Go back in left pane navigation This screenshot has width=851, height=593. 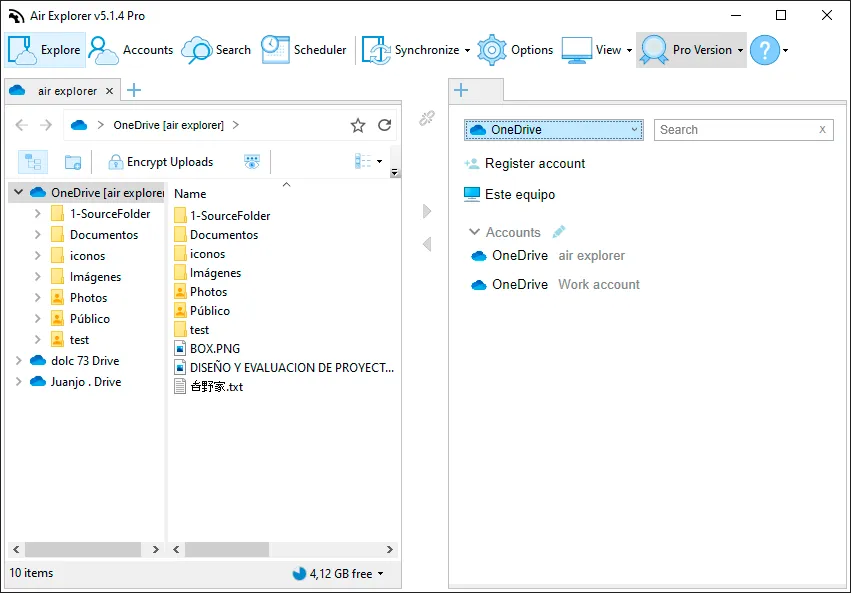21,125
